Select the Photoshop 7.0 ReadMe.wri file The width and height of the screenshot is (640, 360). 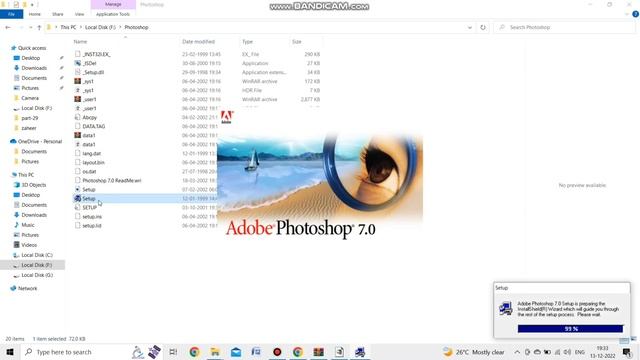[111, 180]
